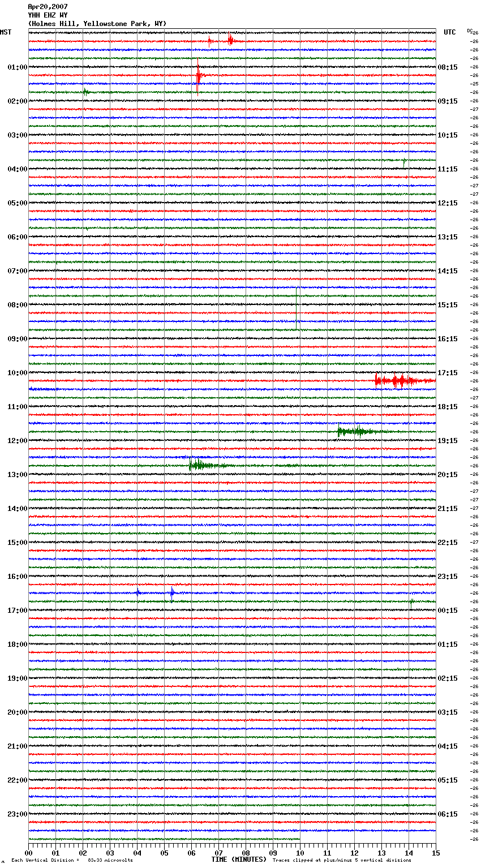The height and width of the screenshot is (868, 481).
Task: Select the 06:00 MST time label
Action: pos(18,237)
